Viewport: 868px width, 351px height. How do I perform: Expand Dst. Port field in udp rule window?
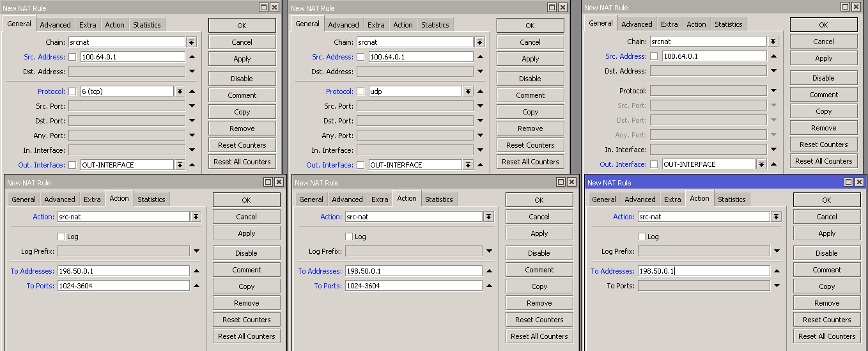(x=480, y=121)
